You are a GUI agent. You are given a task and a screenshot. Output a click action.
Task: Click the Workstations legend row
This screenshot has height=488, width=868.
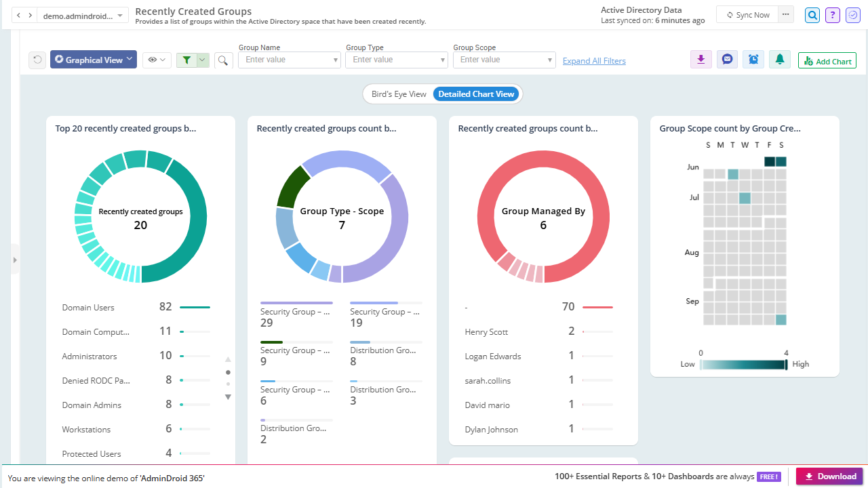pyautogui.click(x=136, y=429)
